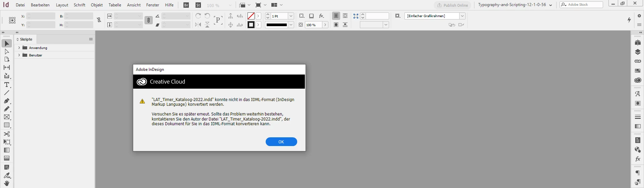Open the view options dropdown
The height and width of the screenshot is (188, 644).
tap(245, 5)
